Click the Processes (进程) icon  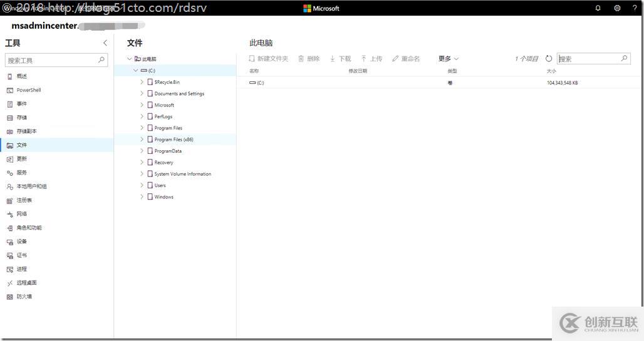coord(10,270)
